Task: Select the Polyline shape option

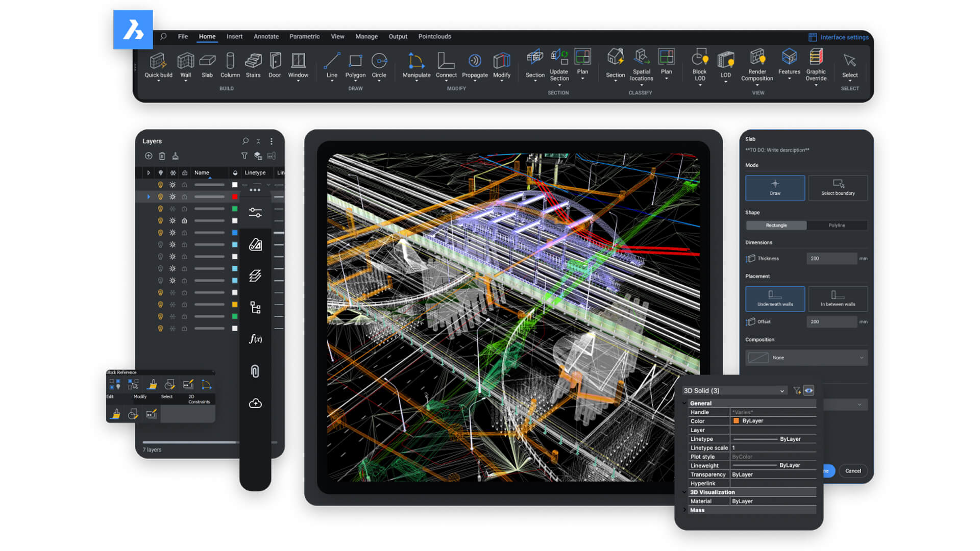Action: tap(837, 226)
